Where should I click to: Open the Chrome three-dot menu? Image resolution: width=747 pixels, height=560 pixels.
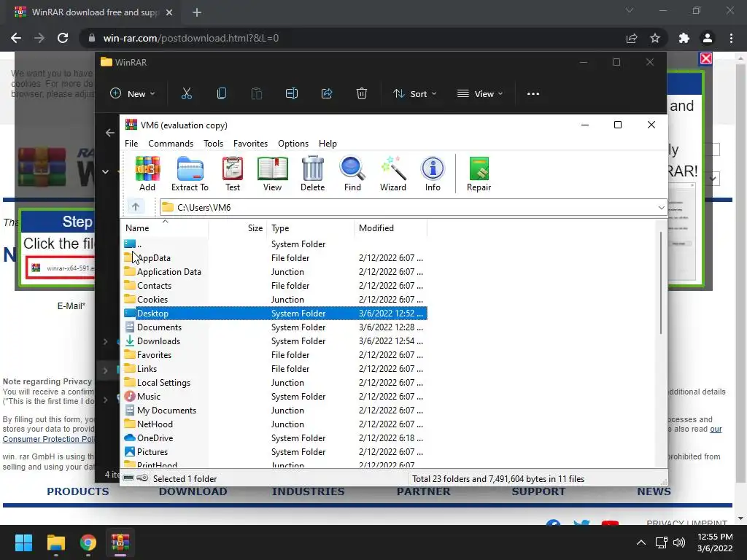click(731, 38)
